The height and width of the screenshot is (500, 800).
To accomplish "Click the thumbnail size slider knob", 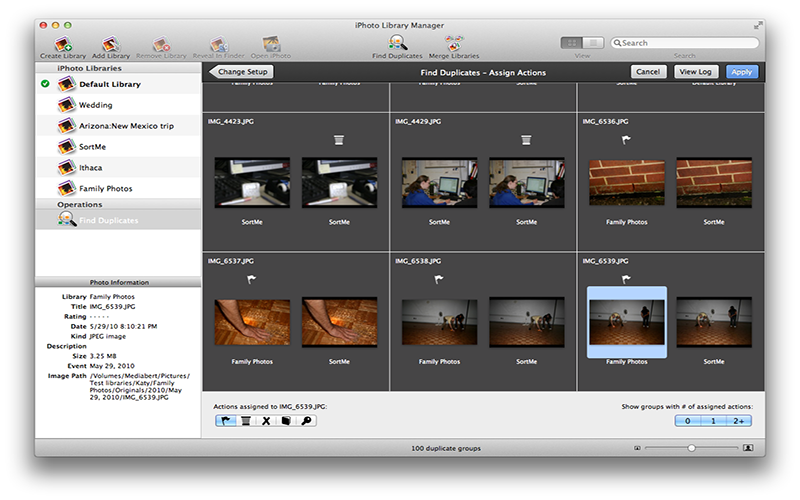I will (691, 448).
